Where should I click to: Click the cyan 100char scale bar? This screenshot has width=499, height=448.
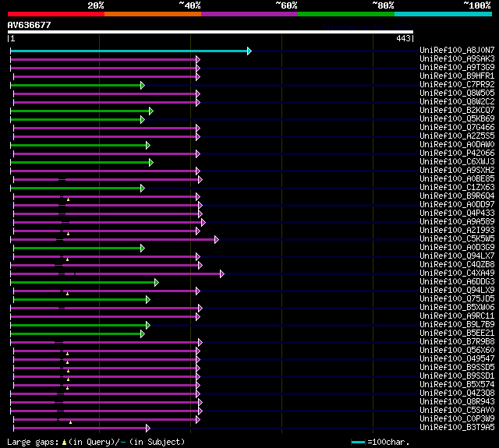click(358, 442)
